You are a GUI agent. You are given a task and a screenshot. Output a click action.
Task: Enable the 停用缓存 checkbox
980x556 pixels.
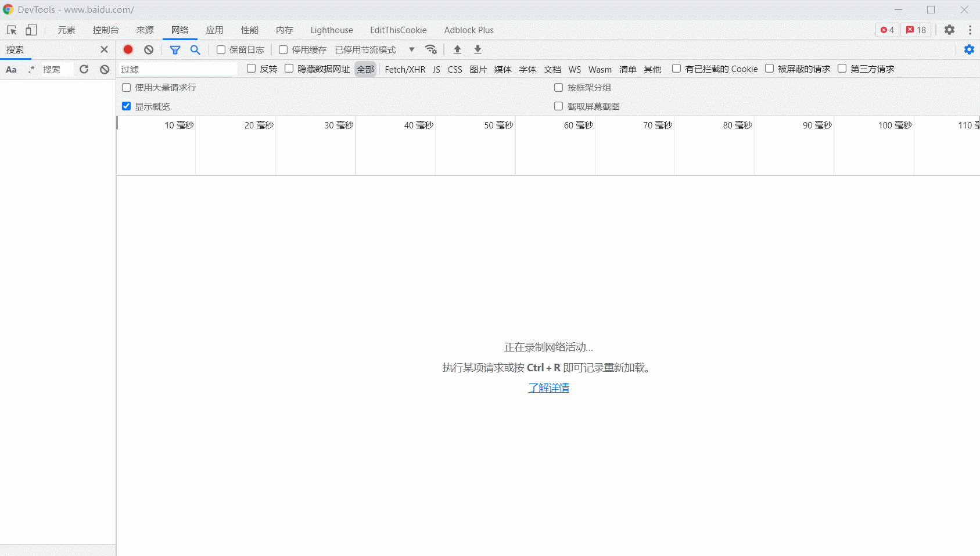pyautogui.click(x=283, y=49)
